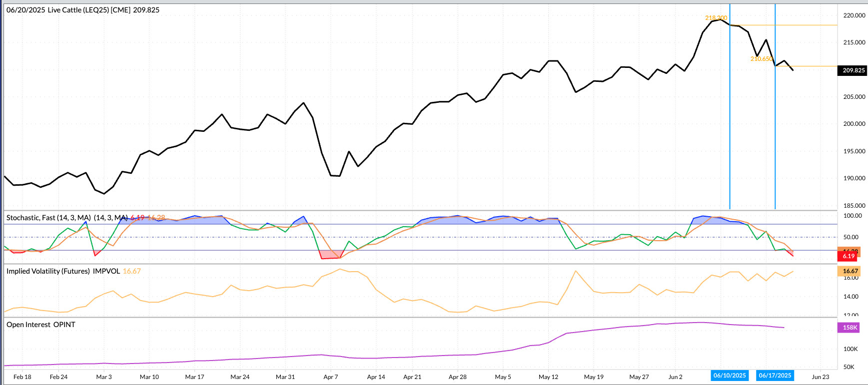Click the orange 218.200 high price label
The image size is (868, 385).
point(716,18)
